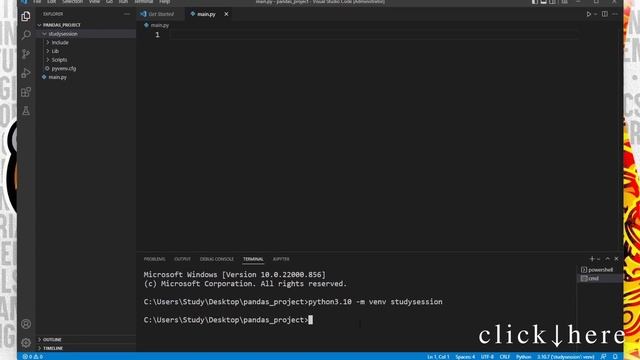Switch to the Jupyter panel tab
This screenshot has height=360, width=640.
[281, 259]
